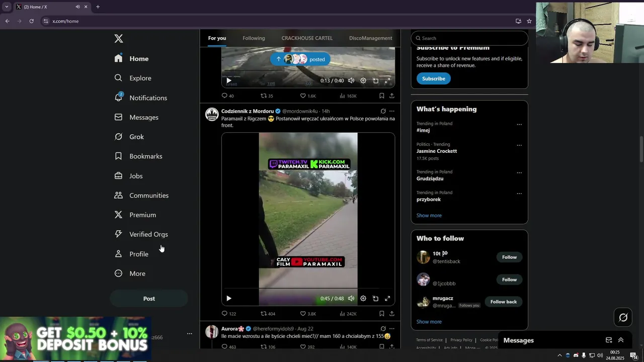Reply to Codziennik z Mordoru post

[x=228, y=314]
